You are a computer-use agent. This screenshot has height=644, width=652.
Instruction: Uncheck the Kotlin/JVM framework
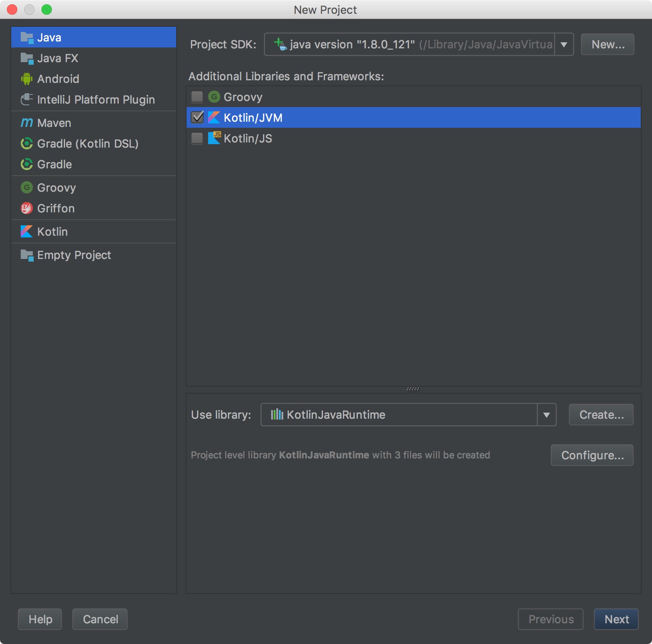197,117
